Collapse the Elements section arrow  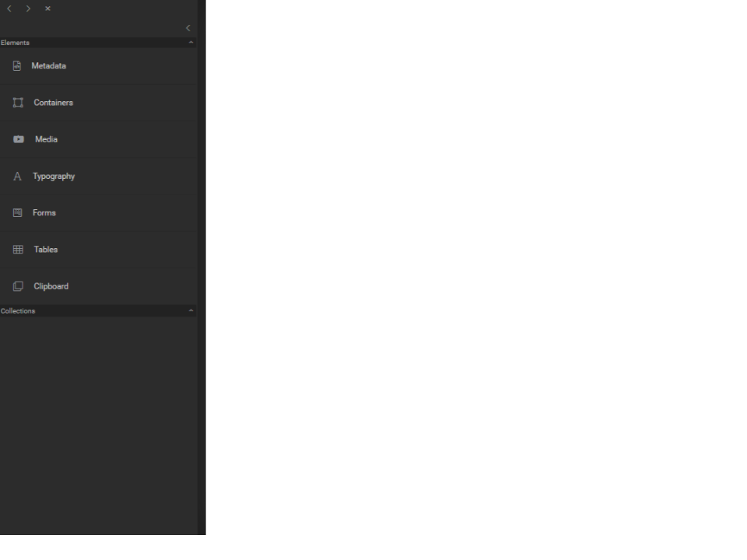[x=191, y=42]
